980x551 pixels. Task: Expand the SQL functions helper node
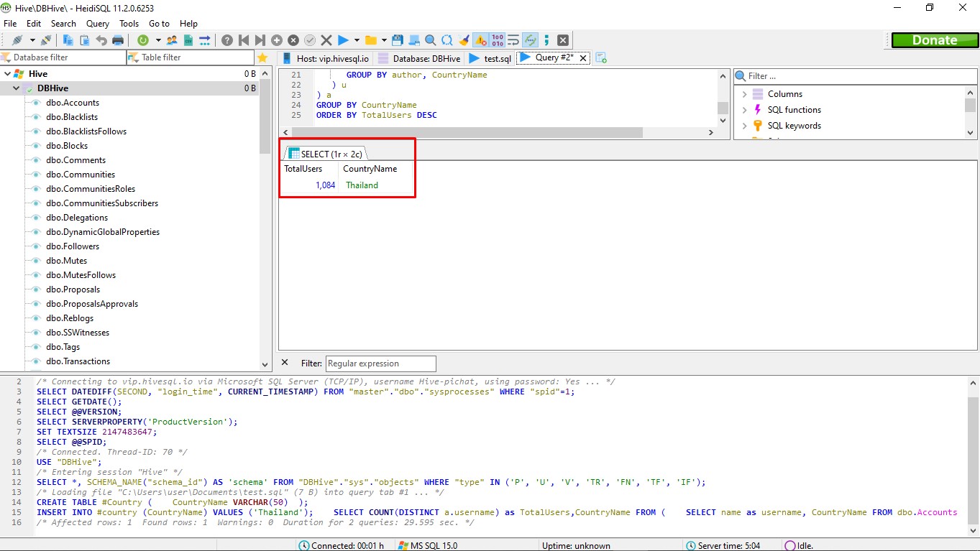[745, 110]
